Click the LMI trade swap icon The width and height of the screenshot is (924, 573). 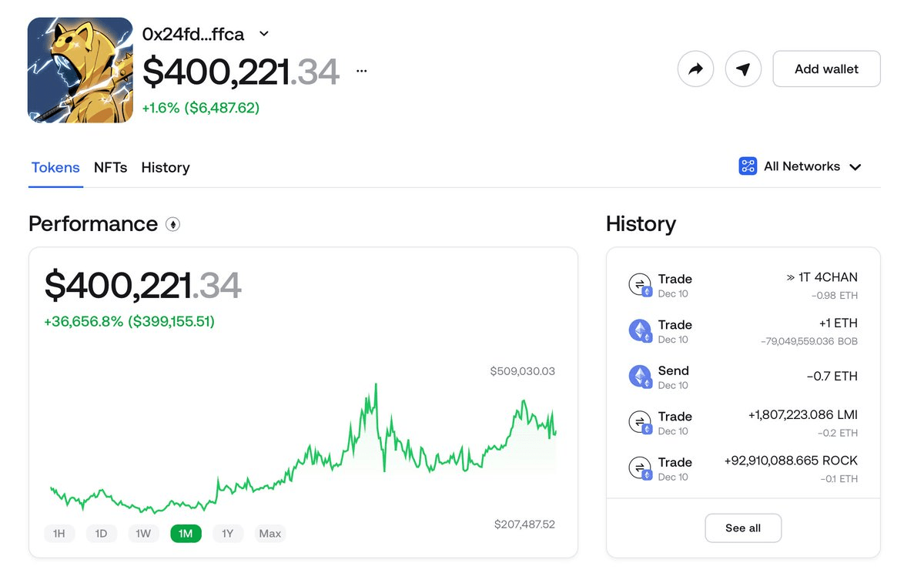[x=639, y=423]
